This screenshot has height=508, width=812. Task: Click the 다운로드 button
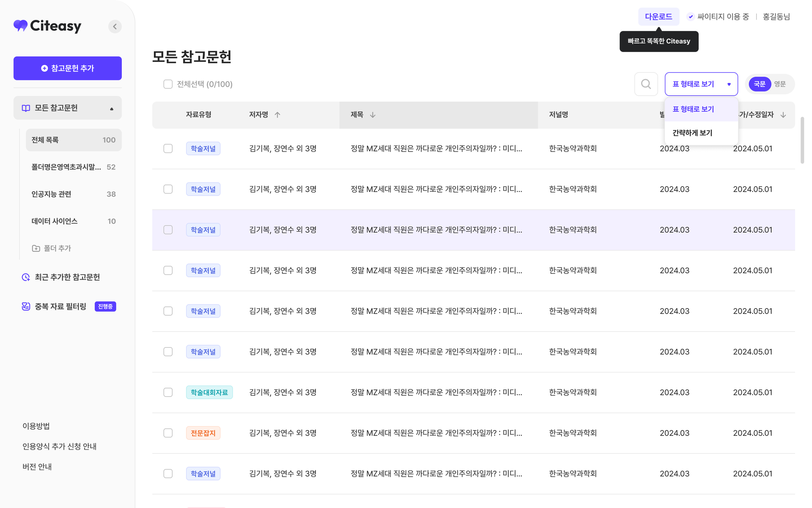(658, 17)
